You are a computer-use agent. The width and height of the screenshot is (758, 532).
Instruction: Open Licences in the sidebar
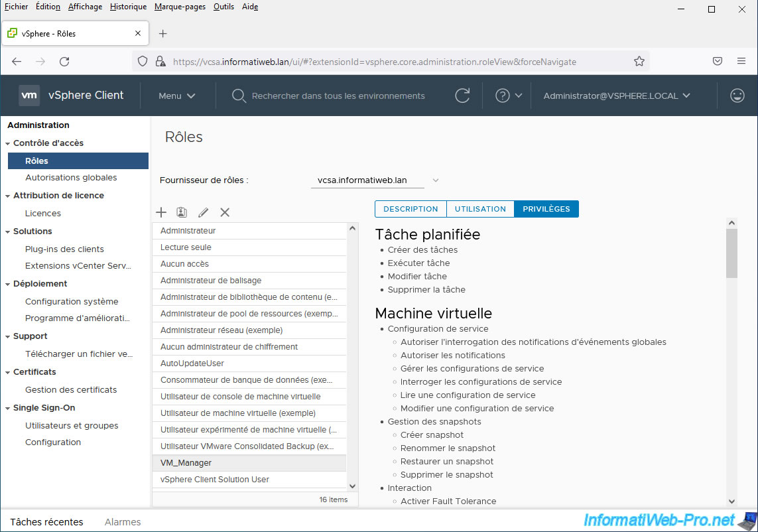pyautogui.click(x=43, y=214)
